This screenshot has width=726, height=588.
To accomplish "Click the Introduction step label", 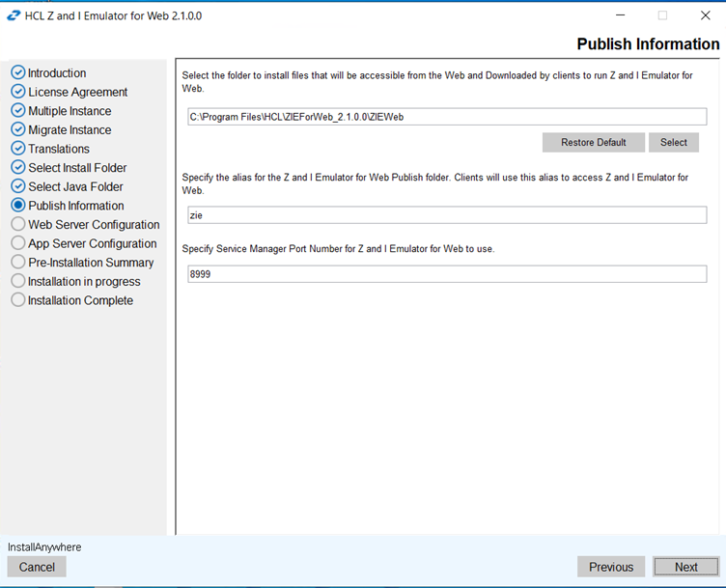I will 57,73.
